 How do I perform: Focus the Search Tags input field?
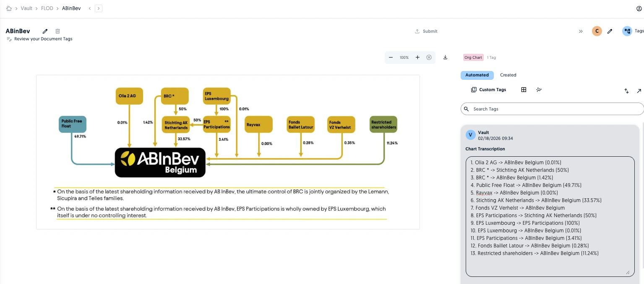552,109
